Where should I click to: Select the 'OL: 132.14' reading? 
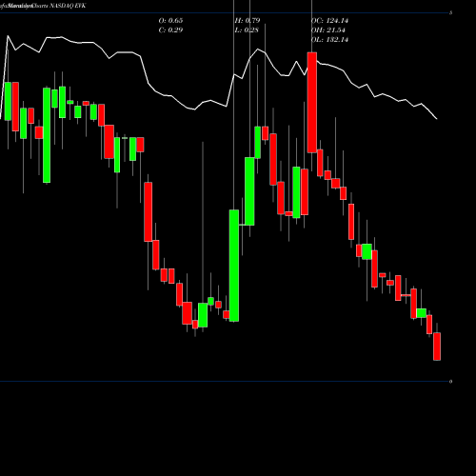(x=329, y=39)
